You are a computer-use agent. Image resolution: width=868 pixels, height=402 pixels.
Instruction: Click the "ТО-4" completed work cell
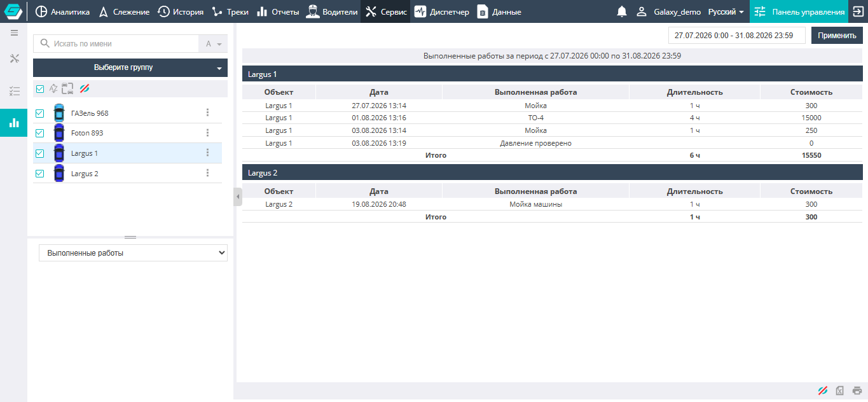click(535, 118)
